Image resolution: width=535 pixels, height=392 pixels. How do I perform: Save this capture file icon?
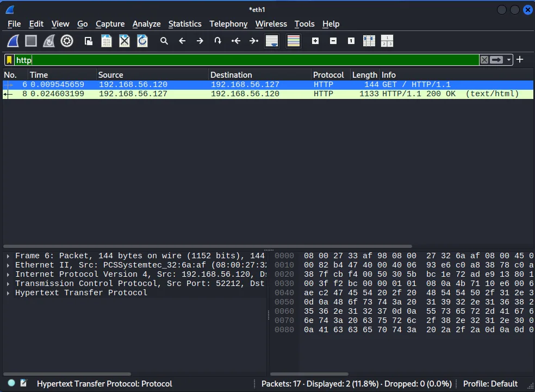coord(107,41)
